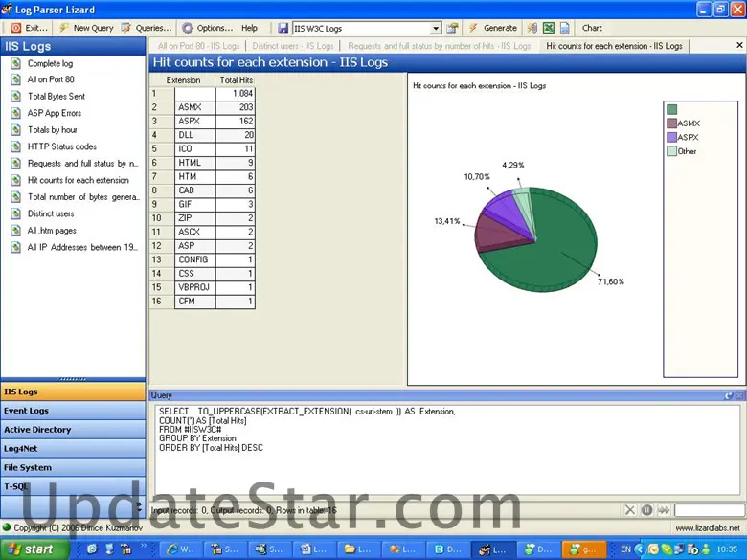This screenshot has width=747, height=560.
Task: Click the document export icon
Action: [x=565, y=28]
